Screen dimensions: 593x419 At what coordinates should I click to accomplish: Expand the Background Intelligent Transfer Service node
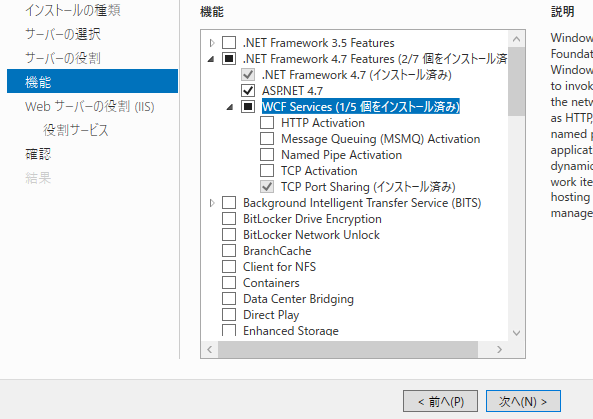tap(212, 203)
